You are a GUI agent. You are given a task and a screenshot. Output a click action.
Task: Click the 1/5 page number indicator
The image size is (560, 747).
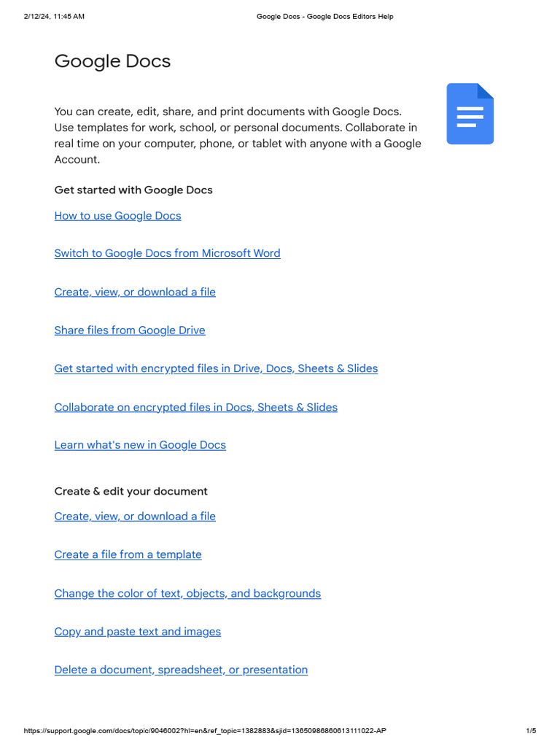point(531,731)
